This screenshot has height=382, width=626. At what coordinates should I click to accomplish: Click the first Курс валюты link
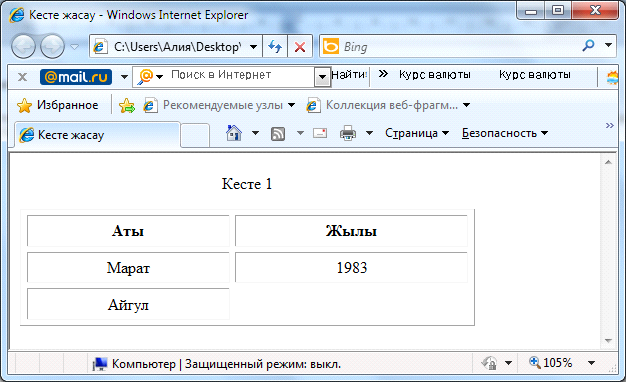(x=435, y=75)
